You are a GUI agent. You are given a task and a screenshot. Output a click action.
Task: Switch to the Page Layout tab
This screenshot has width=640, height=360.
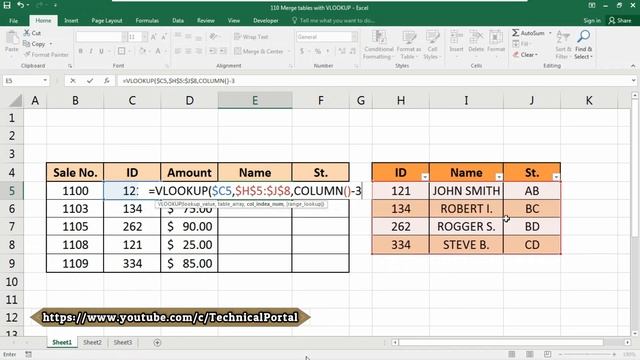[x=107, y=20]
